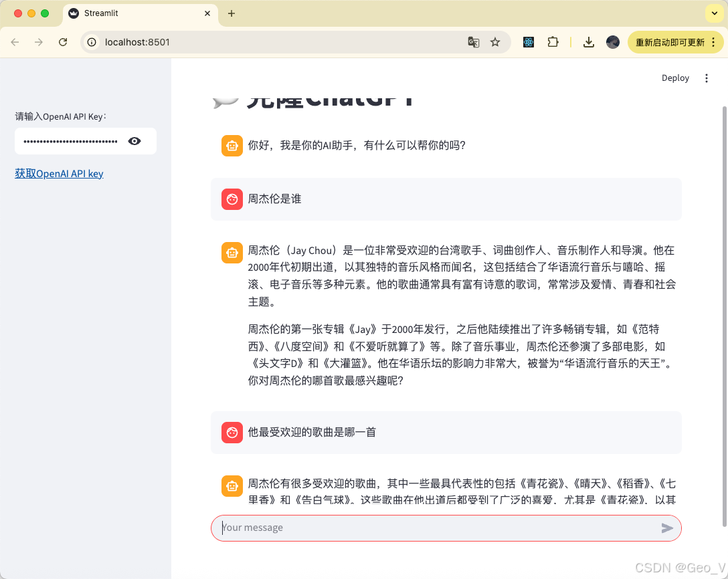Bookmark the page using the star icon
Screen dimensions: 728x579
(x=495, y=41)
